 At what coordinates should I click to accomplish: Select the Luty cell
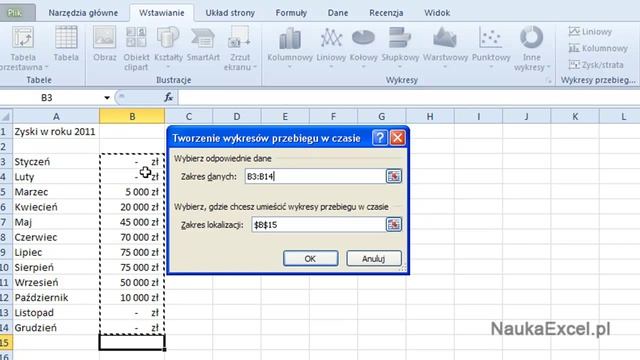[56, 177]
